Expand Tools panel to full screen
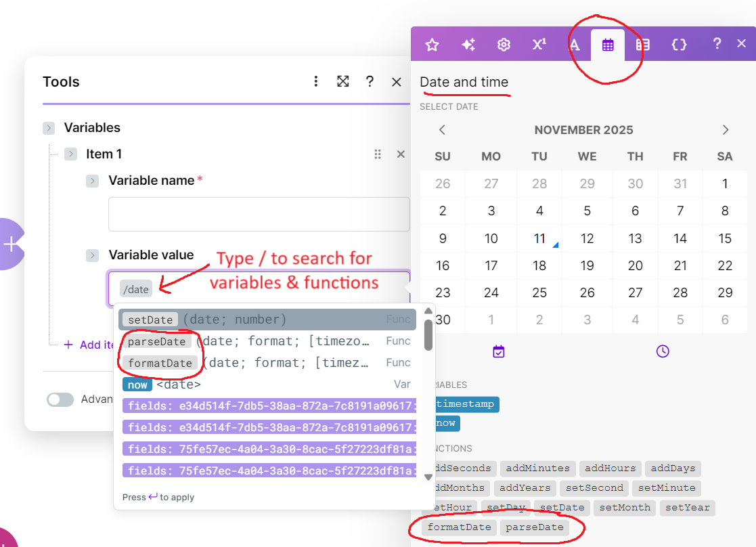The image size is (756, 547). [x=343, y=82]
